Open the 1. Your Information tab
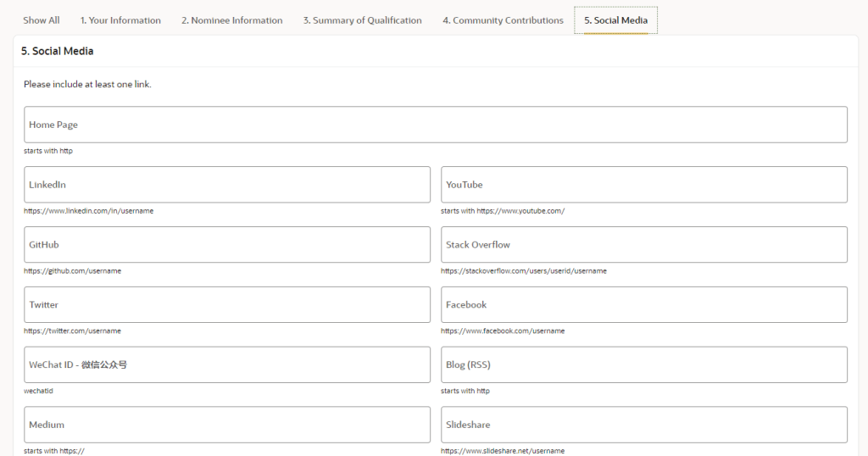Viewport: 868px width, 456px height. (x=120, y=20)
